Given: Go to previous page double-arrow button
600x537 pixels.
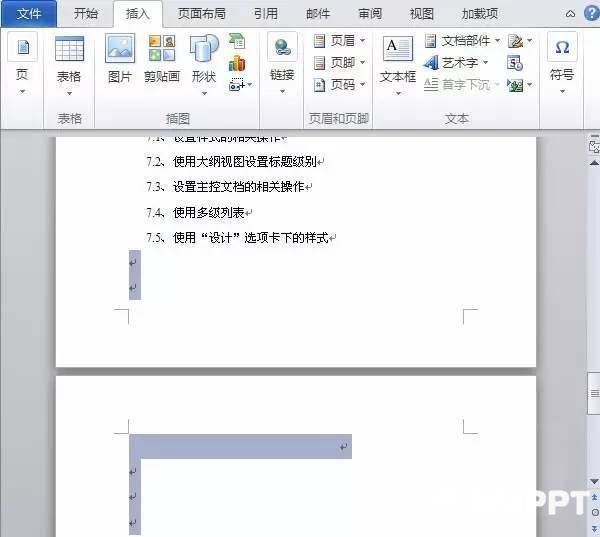Looking at the screenshot, I should [595, 497].
